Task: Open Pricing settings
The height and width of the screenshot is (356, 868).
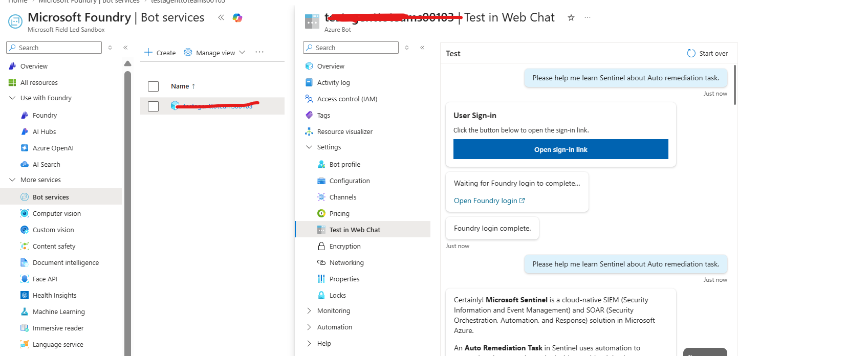Action: point(339,213)
